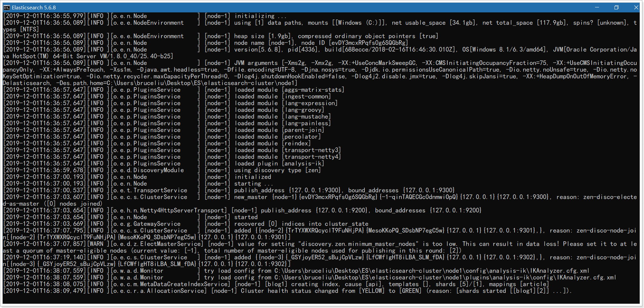Select the "OS[Windows 8.1/6.3/amd64]" text
The image size is (644, 308).
(x=504, y=50)
